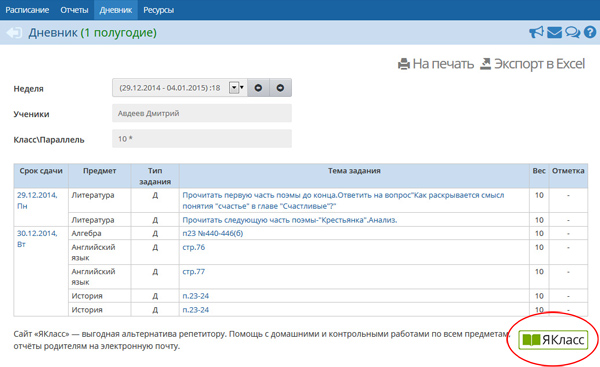
Task: Open the mail envelope icon
Action: pos(554,33)
